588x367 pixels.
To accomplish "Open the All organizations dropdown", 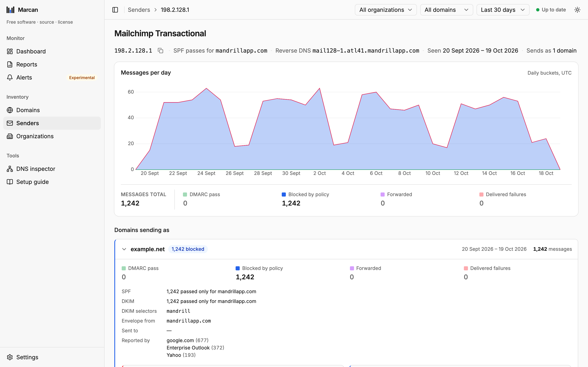I will [386, 10].
